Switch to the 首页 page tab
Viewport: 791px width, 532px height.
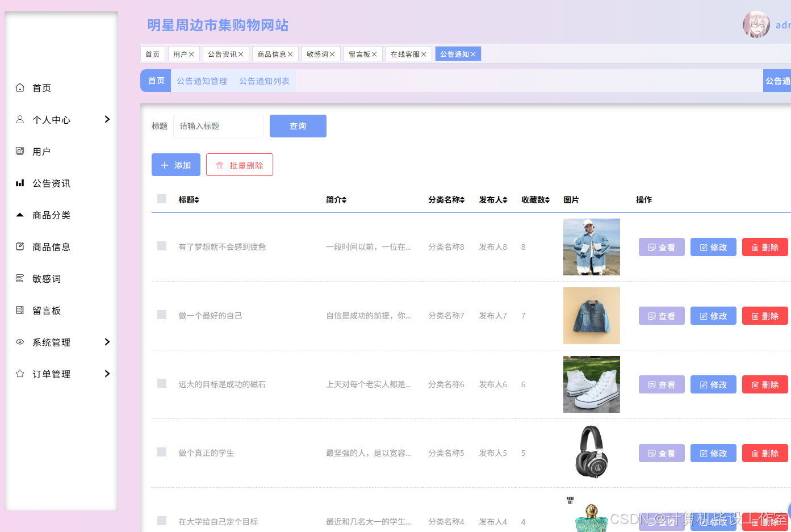(x=153, y=54)
